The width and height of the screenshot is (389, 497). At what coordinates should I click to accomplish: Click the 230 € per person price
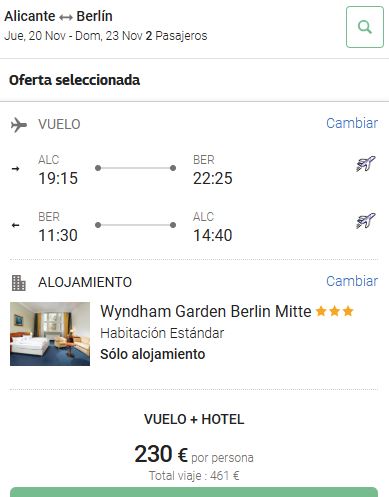(x=194, y=454)
